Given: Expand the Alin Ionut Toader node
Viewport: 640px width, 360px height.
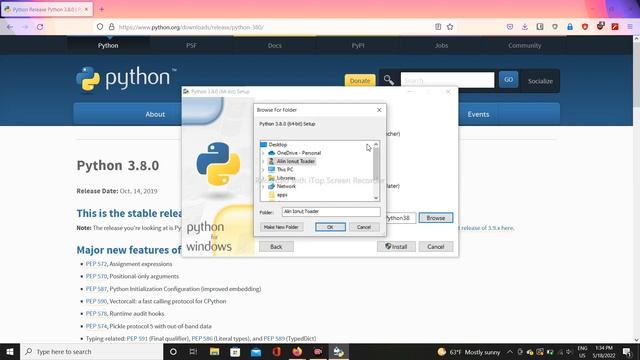Looking at the screenshot, I should [263, 161].
